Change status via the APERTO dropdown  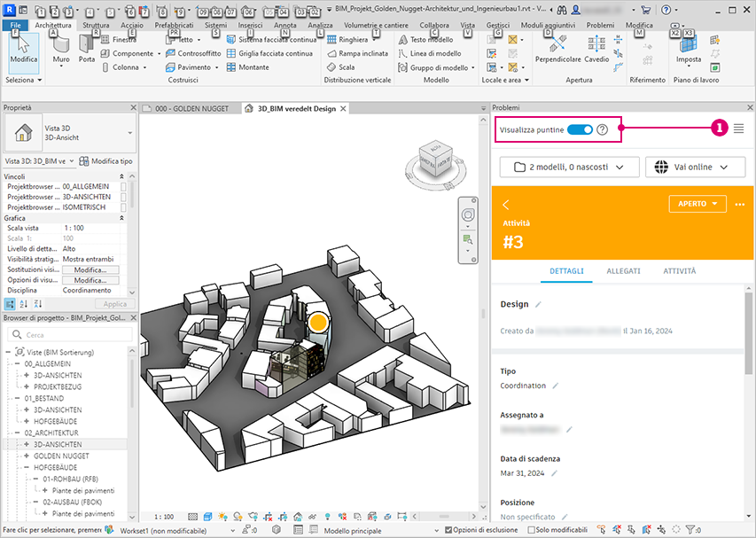pos(698,204)
